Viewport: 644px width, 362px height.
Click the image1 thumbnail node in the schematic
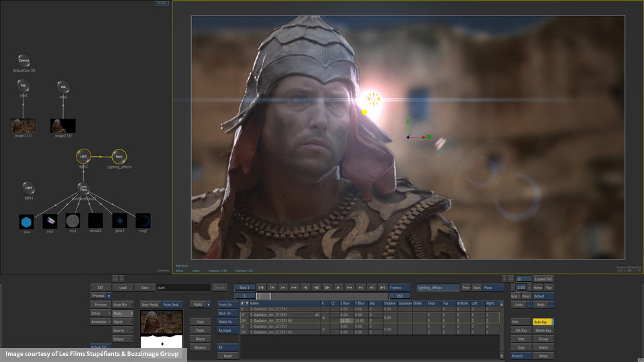pyautogui.click(x=23, y=125)
